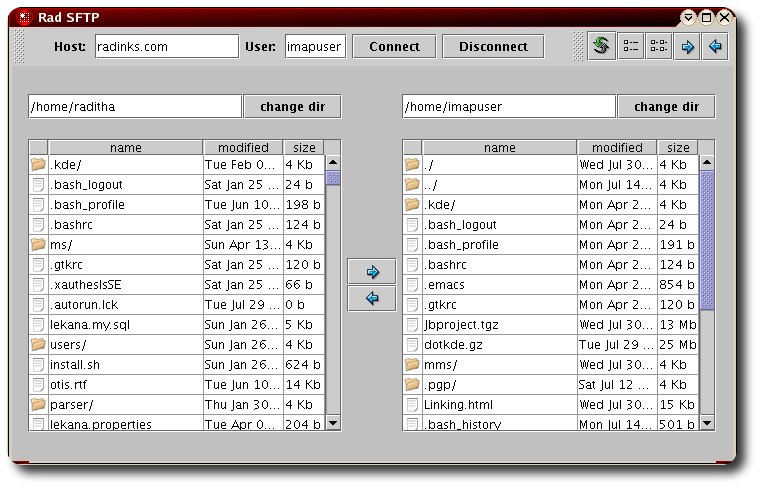Viewport: 760px width, 488px height.
Task: Select .bash_logout in local list
Action: (x=86, y=184)
